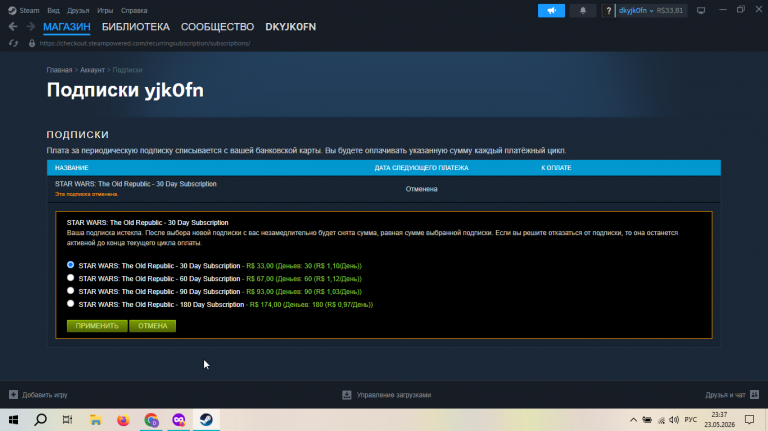The width and height of the screenshot is (768, 431).
Task: Open Windows taskbar search
Action: pos(41,420)
